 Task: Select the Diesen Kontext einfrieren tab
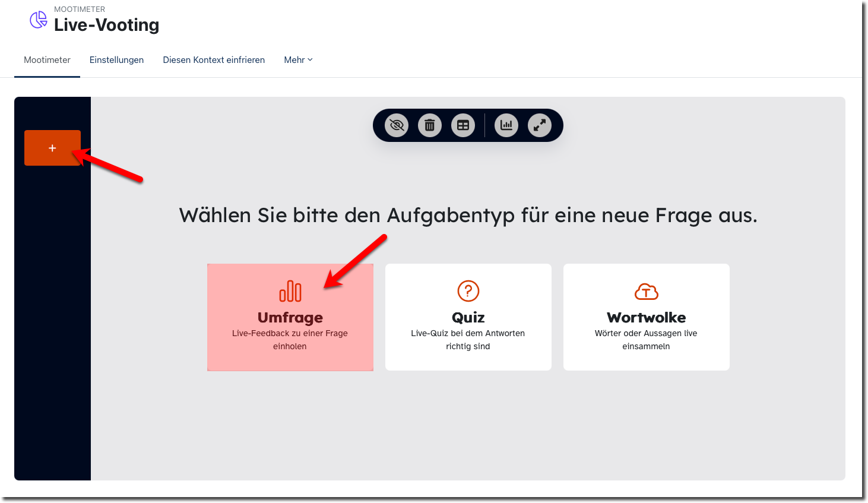coord(214,60)
